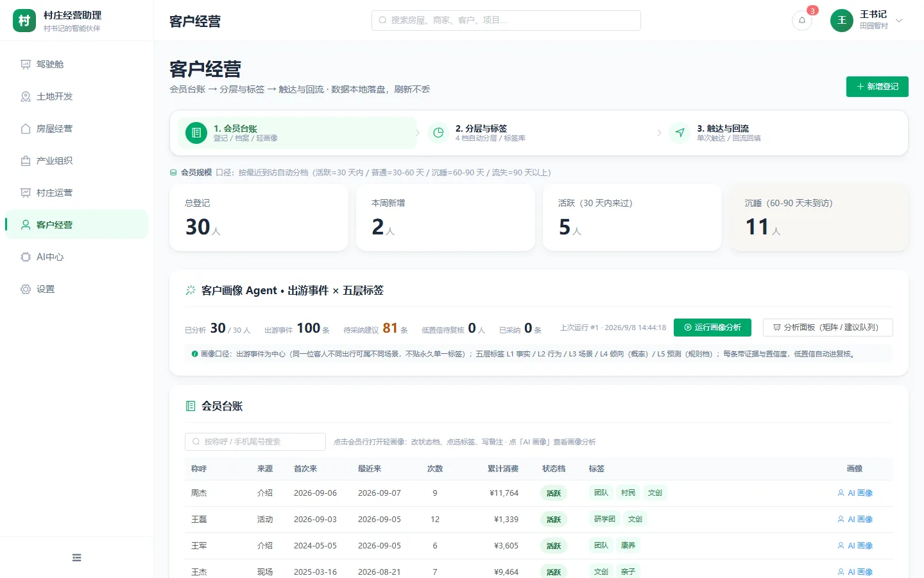The width and height of the screenshot is (924, 578).
Task: Click 研学团 tag in 王磊 row
Action: pos(604,520)
